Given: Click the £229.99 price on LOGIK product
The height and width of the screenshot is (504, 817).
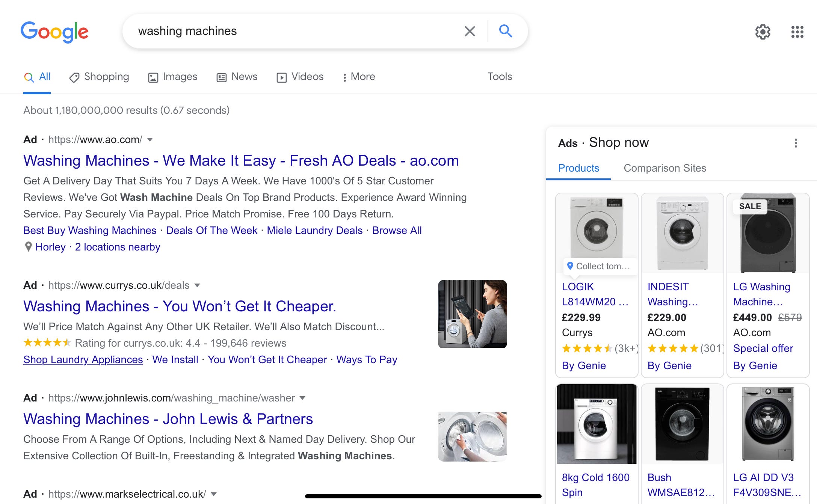Looking at the screenshot, I should coord(581,318).
